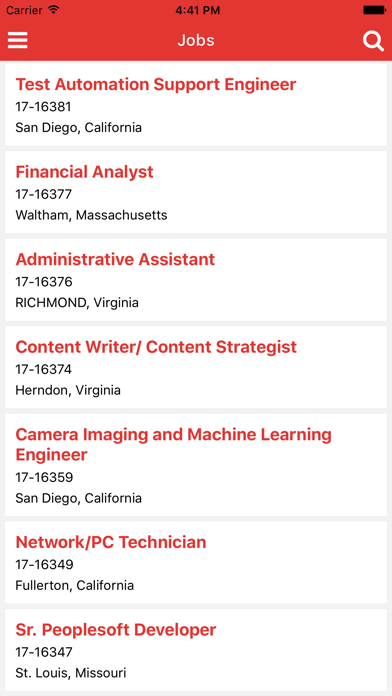Screen dimensions: 392x696
Task: Select Administrative Assistant job title
Action: [x=115, y=259]
